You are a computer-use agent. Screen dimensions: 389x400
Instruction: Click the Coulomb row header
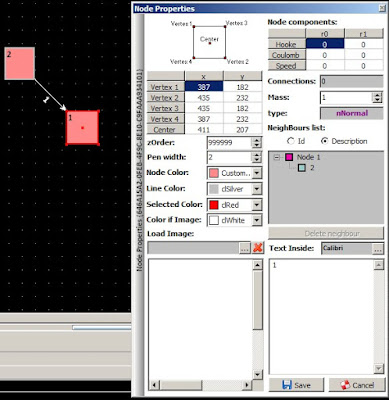pos(287,55)
